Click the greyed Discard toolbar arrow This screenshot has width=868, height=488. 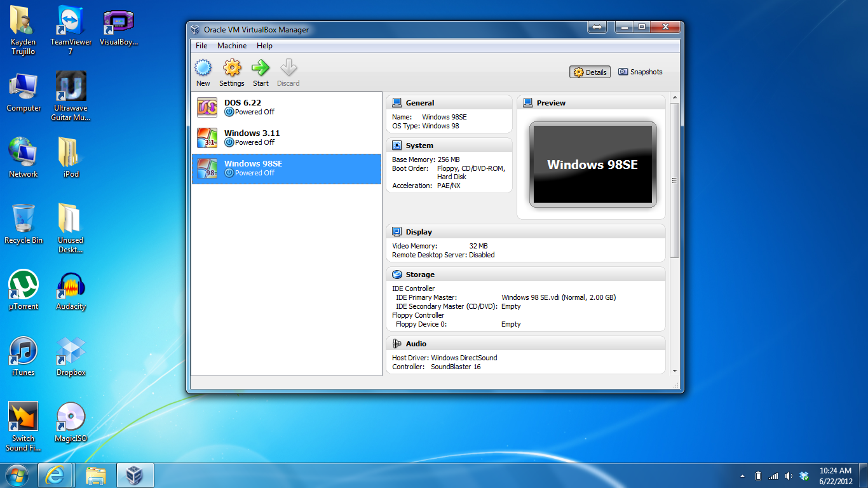(288, 68)
